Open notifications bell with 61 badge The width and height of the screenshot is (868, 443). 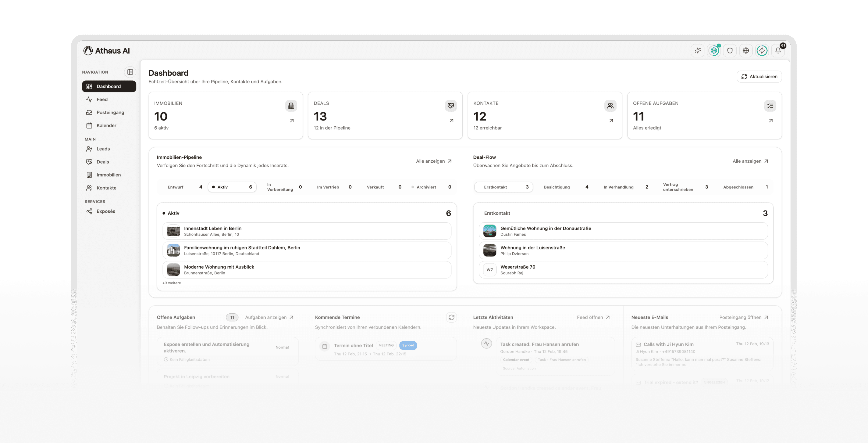pyautogui.click(x=778, y=50)
